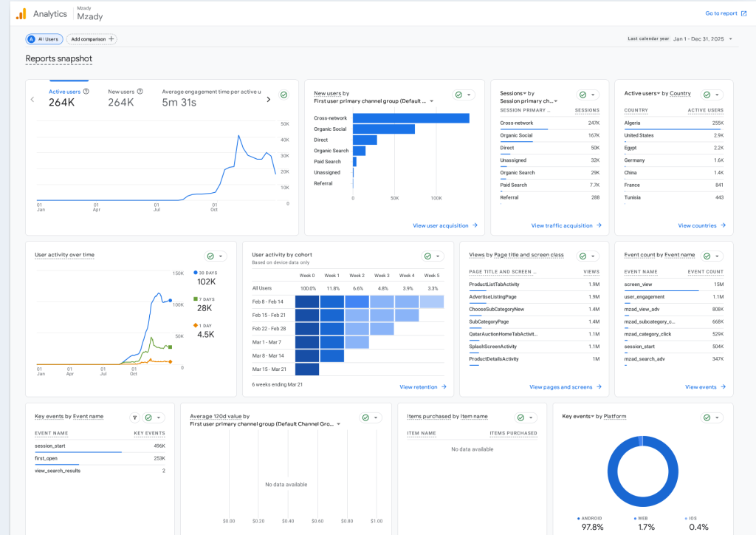
Task: Click the Go to report external-link icon
Action: point(743,13)
